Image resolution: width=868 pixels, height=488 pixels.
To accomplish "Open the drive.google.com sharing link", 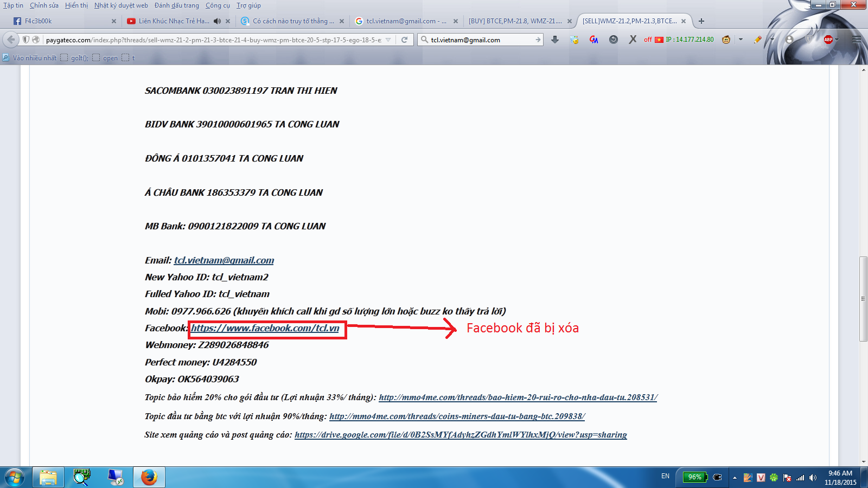I will (461, 435).
